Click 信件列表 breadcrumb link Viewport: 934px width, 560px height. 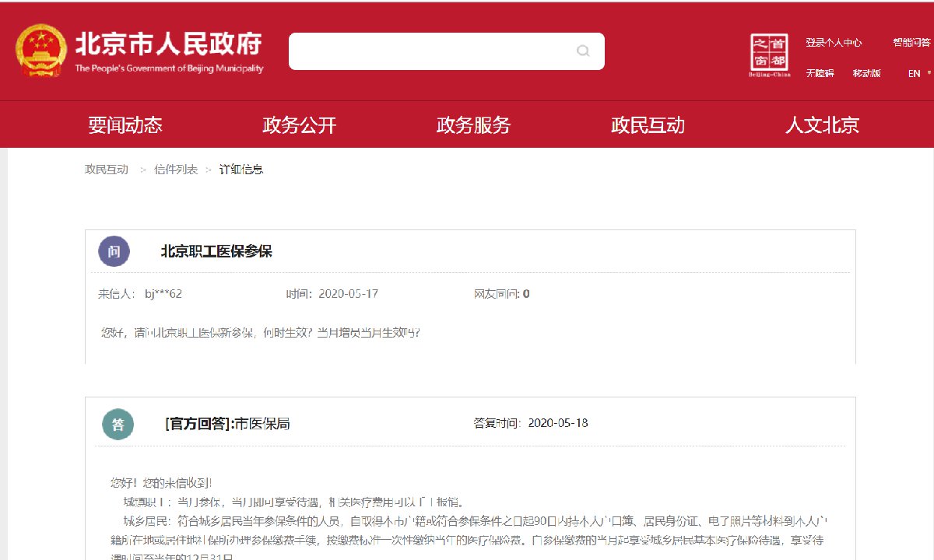(x=176, y=170)
